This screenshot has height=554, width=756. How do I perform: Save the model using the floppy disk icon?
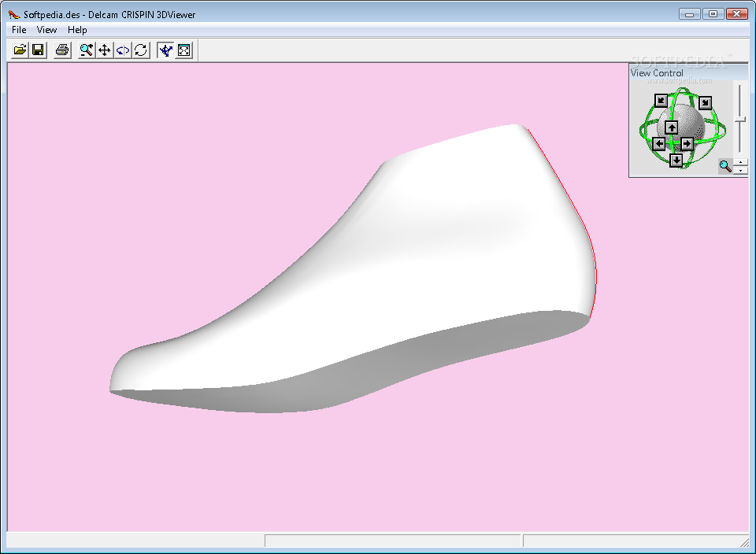click(38, 50)
